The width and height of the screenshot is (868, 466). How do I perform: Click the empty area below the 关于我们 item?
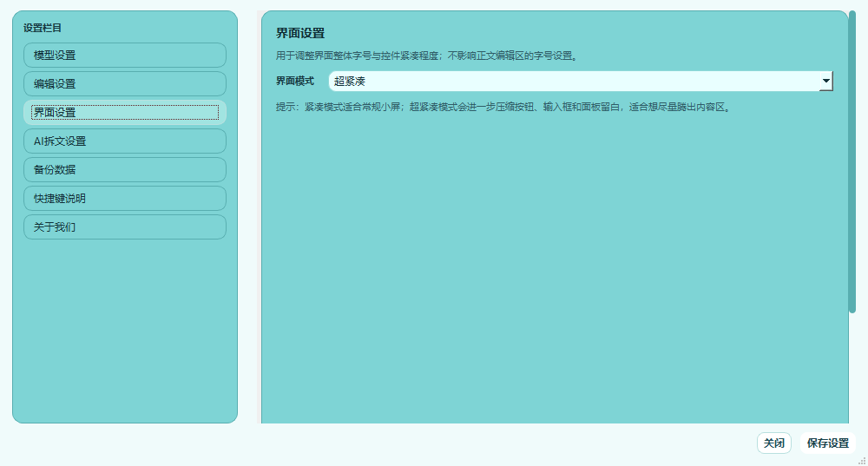(124, 329)
